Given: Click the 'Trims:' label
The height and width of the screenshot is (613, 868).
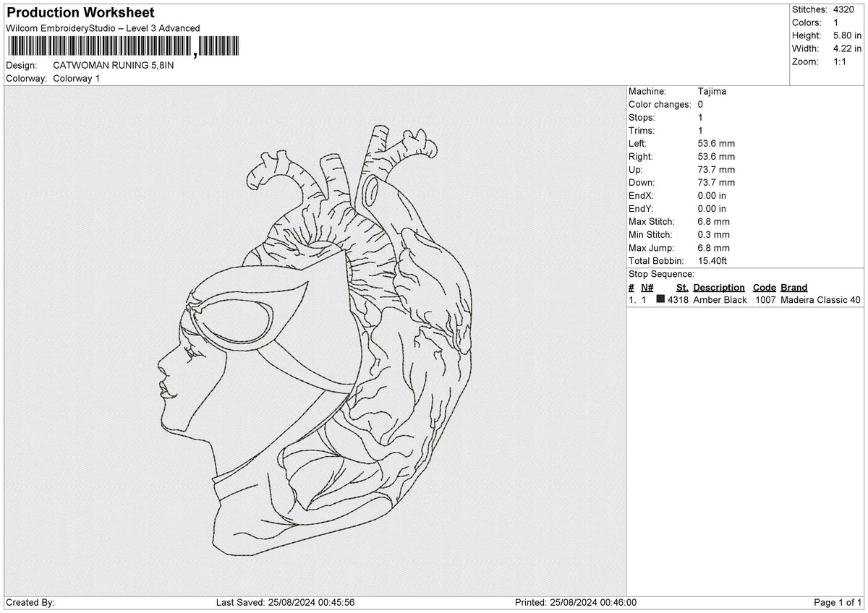Looking at the screenshot, I should tap(642, 131).
